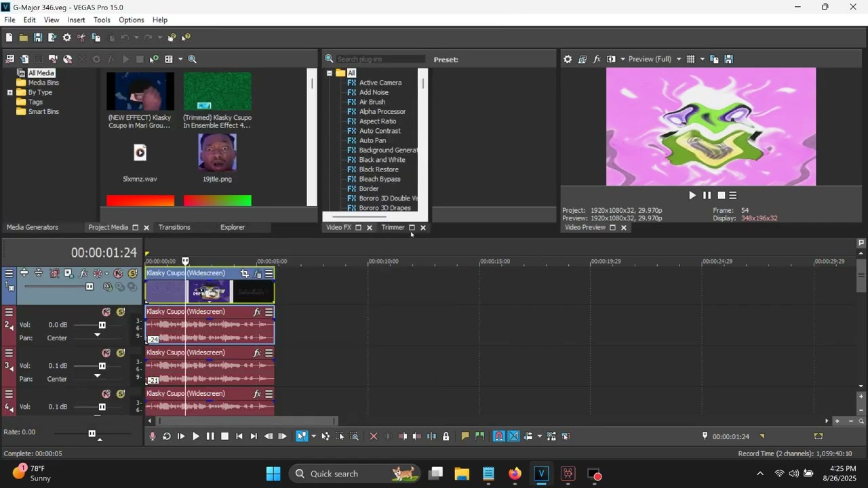The height and width of the screenshot is (488, 868).
Task: Pause the Video Preview
Action: (x=707, y=195)
